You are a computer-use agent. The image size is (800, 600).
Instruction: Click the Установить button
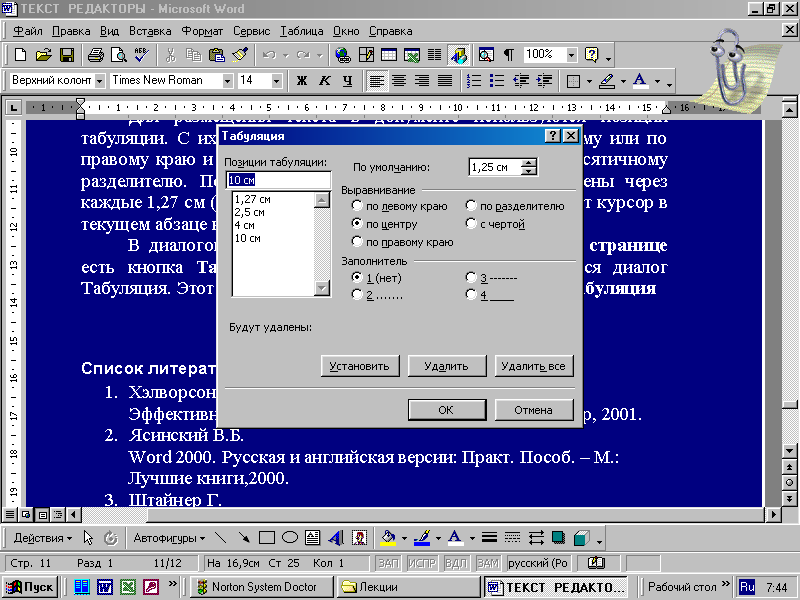click(x=360, y=366)
